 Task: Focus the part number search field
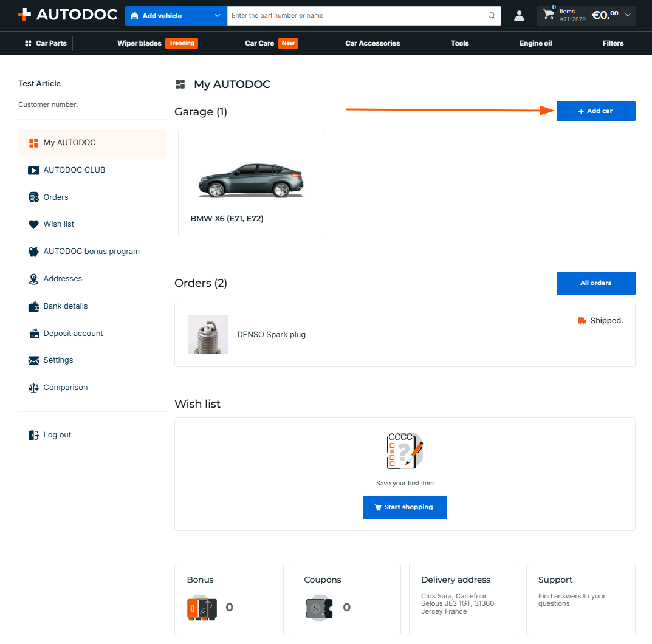[358, 16]
